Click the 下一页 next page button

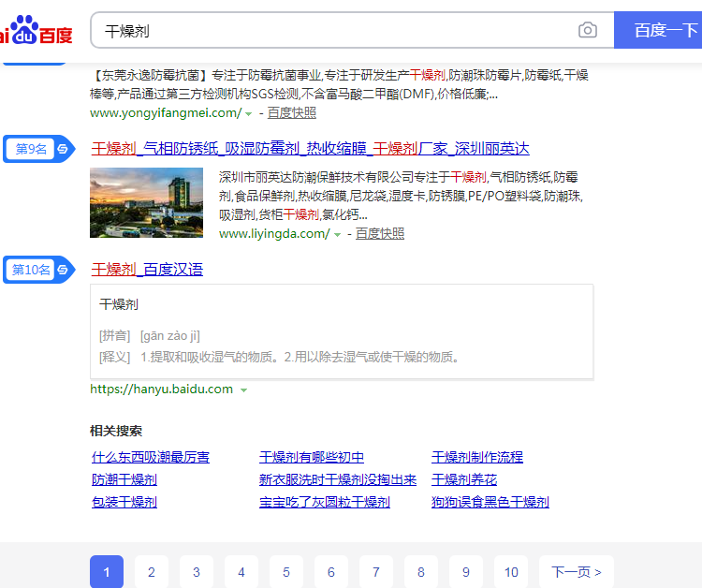click(576, 572)
